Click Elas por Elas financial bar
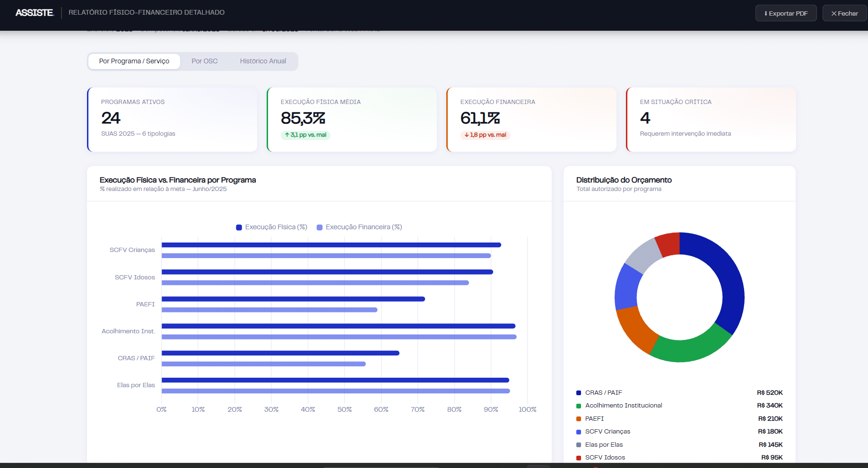 pos(336,391)
